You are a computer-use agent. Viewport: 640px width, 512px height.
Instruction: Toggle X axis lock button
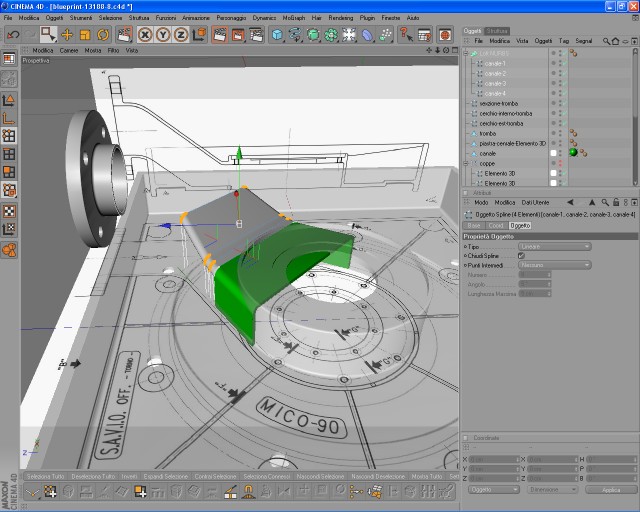pyautogui.click(x=145, y=35)
